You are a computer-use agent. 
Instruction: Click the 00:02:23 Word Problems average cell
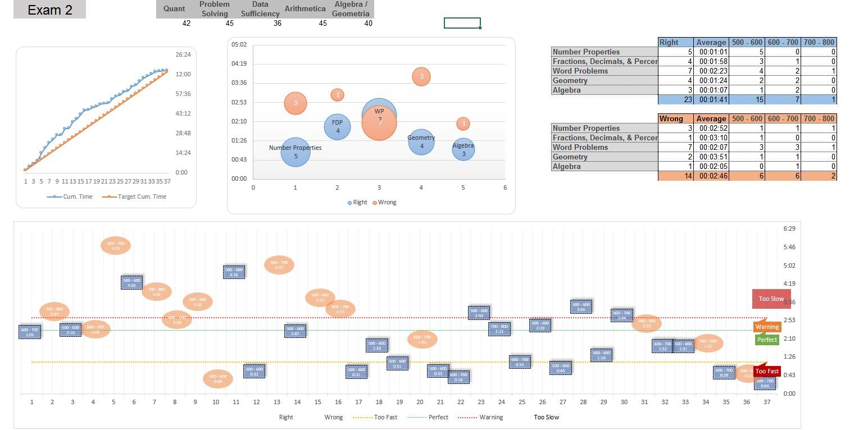click(711, 71)
